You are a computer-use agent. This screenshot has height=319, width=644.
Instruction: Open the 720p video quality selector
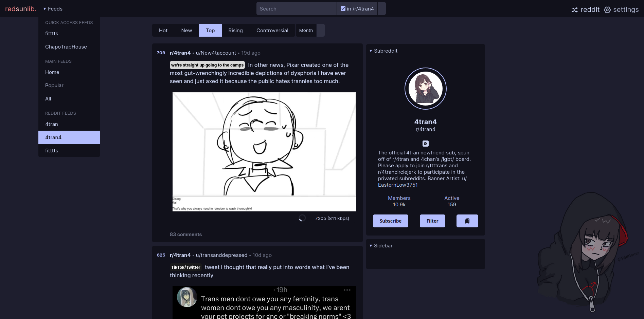(332, 218)
